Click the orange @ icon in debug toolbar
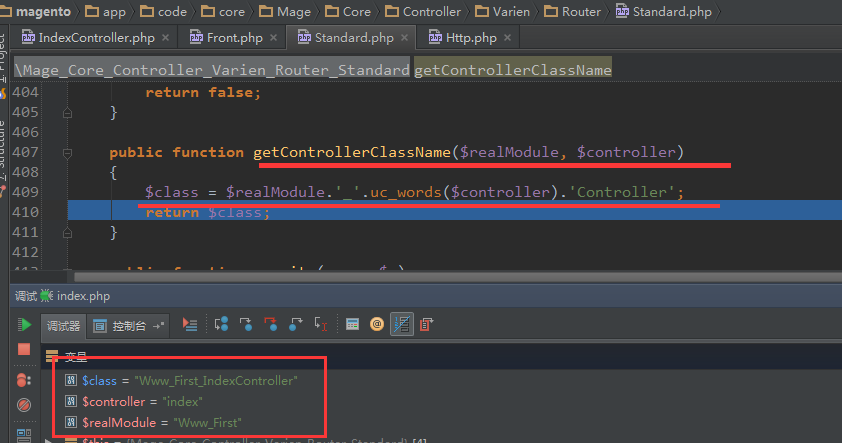Image resolution: width=842 pixels, height=443 pixels. tap(377, 324)
